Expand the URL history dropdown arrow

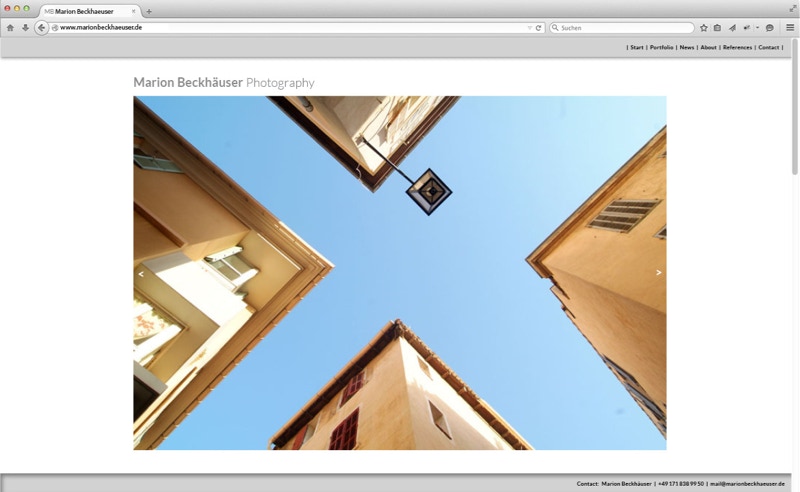[529, 28]
